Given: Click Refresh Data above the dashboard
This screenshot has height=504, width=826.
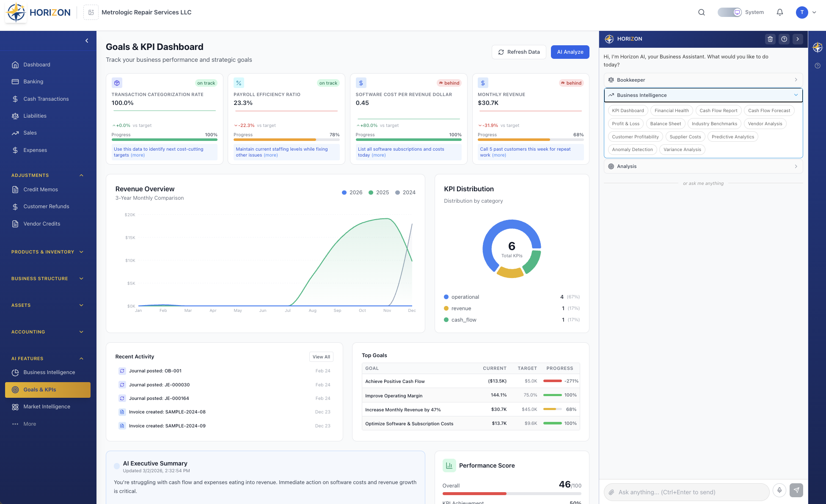Looking at the screenshot, I should pos(519,52).
